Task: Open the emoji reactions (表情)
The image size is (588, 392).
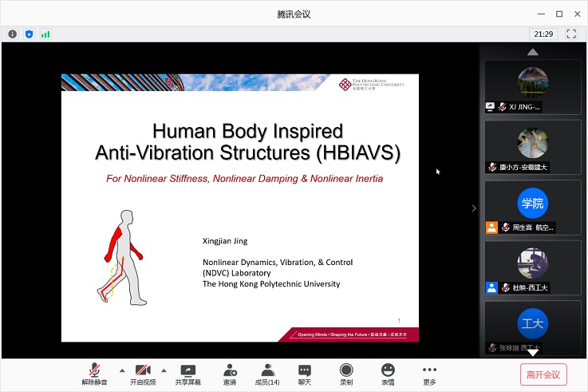Action: (x=388, y=374)
